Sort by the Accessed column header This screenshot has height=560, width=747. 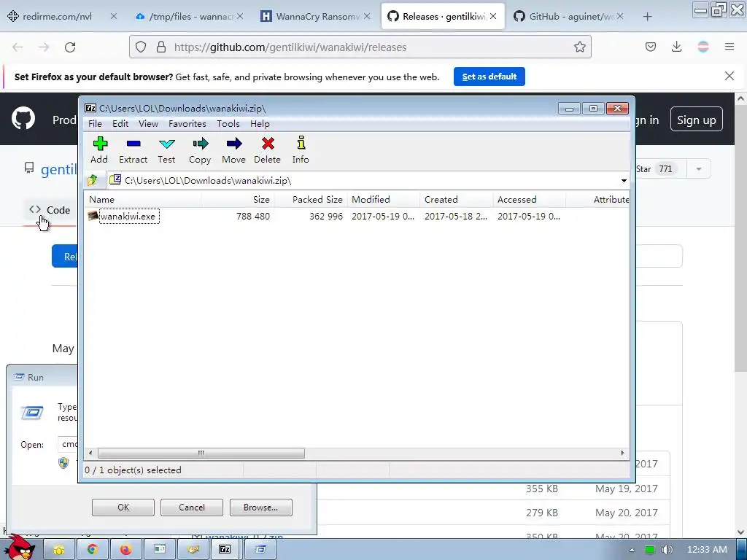pyautogui.click(x=530, y=200)
